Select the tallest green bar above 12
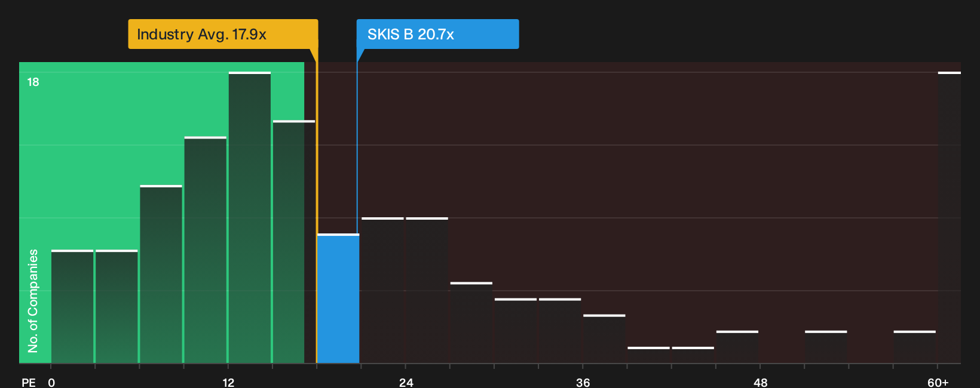The width and height of the screenshot is (980, 388). coord(250,217)
